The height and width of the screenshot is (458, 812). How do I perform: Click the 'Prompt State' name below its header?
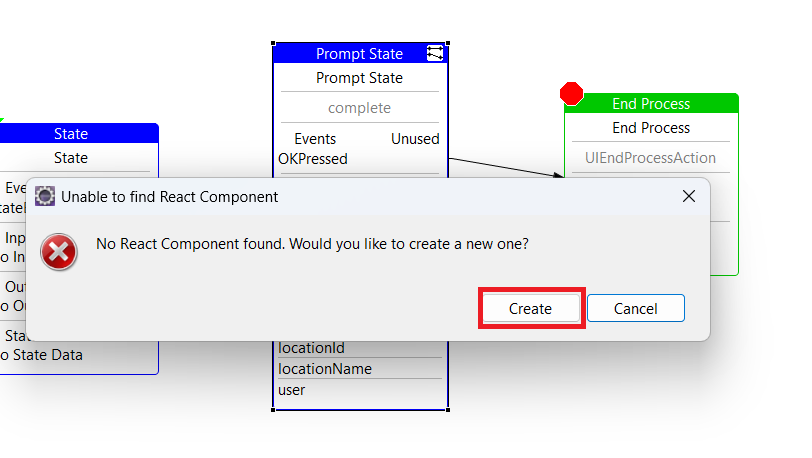coord(359,78)
